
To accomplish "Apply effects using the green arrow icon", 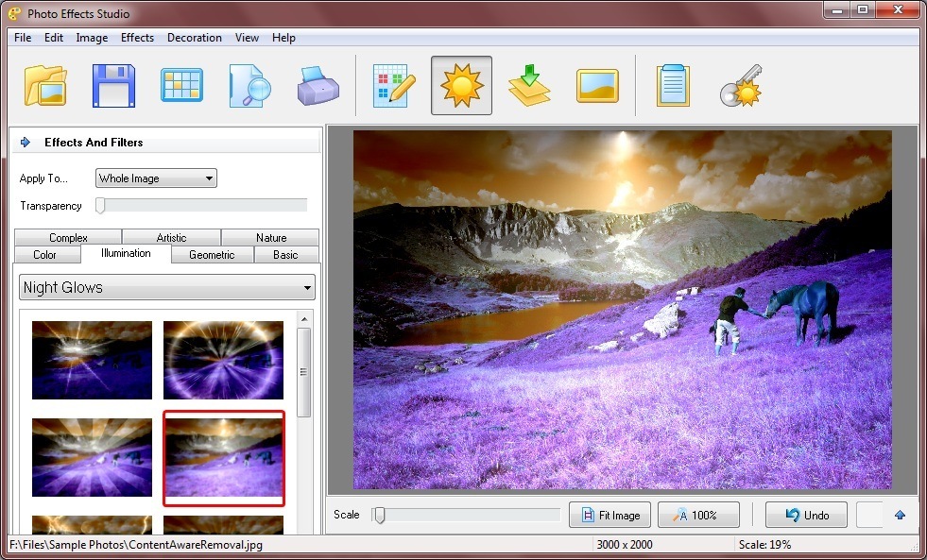I will point(528,84).
